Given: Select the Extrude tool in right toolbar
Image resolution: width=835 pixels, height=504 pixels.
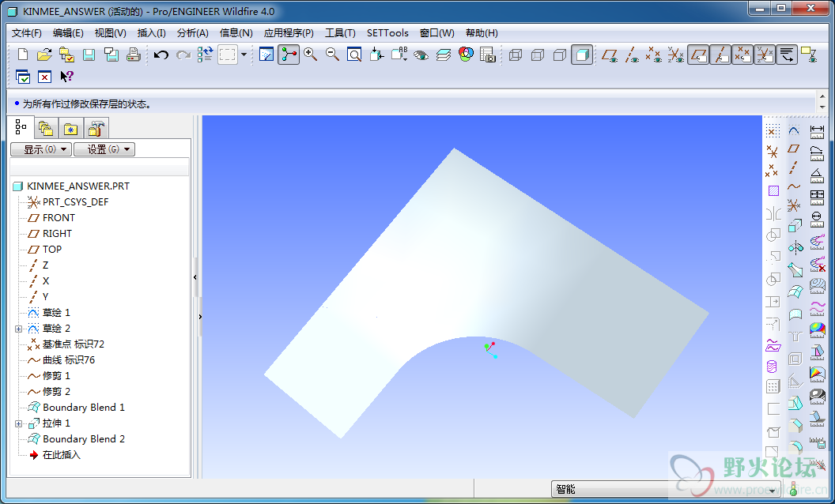Looking at the screenshot, I should click(795, 226).
